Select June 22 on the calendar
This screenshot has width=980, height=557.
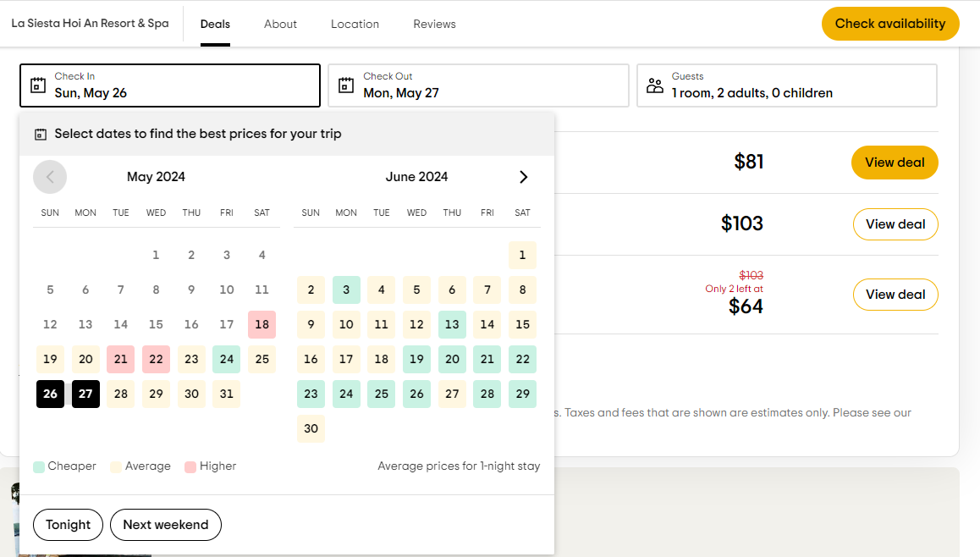tap(522, 360)
